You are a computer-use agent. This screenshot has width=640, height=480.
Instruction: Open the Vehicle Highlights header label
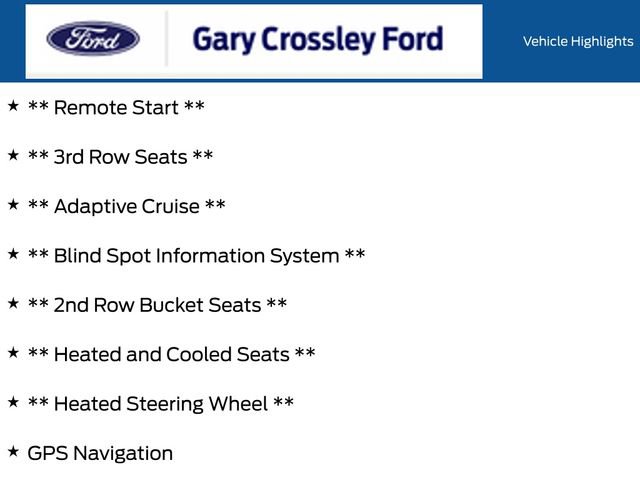pyautogui.click(x=578, y=41)
